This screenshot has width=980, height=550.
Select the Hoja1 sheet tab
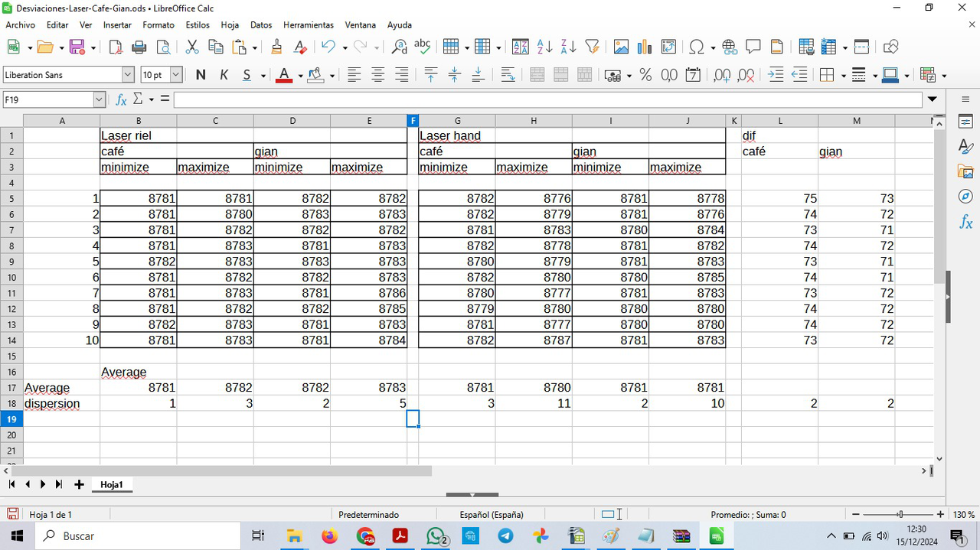coord(112,484)
